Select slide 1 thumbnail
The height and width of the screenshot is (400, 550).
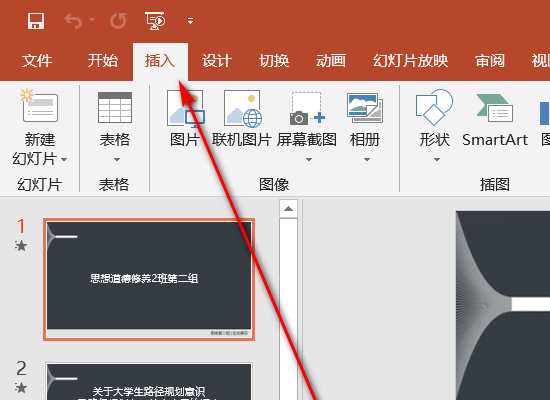(149, 280)
